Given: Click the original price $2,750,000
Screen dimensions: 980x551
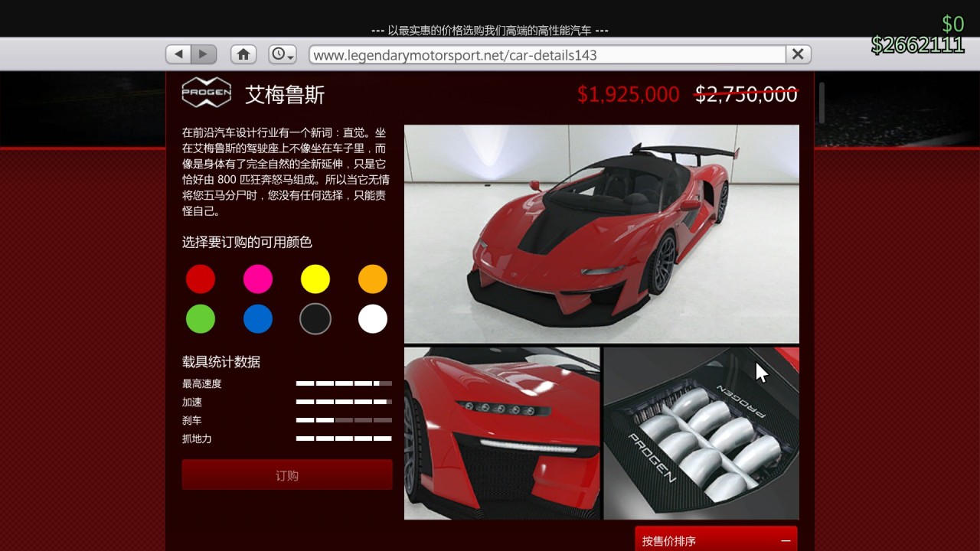Looking at the screenshot, I should (x=746, y=94).
